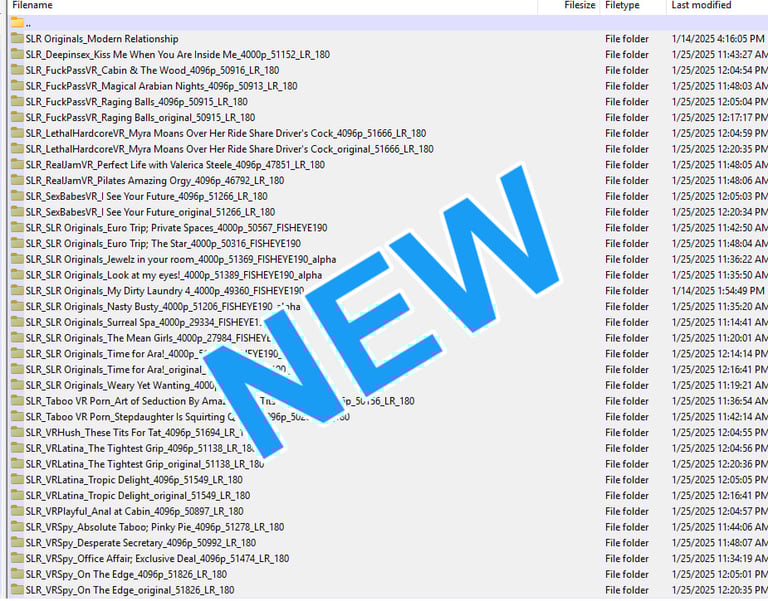This screenshot has width=768, height=601.
Task: Sort by the Filetype column header
Action: coord(622,5)
